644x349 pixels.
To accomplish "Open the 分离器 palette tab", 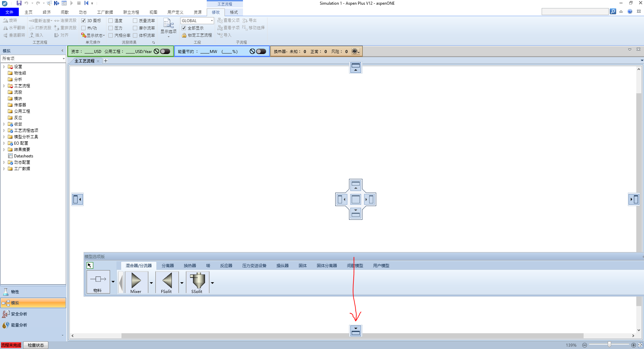I will point(168,266).
